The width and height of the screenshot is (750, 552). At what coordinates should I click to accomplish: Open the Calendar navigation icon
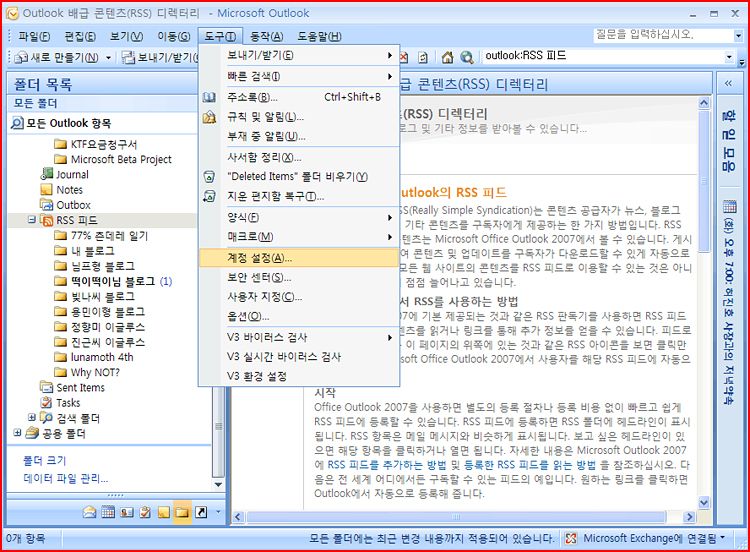[108, 512]
